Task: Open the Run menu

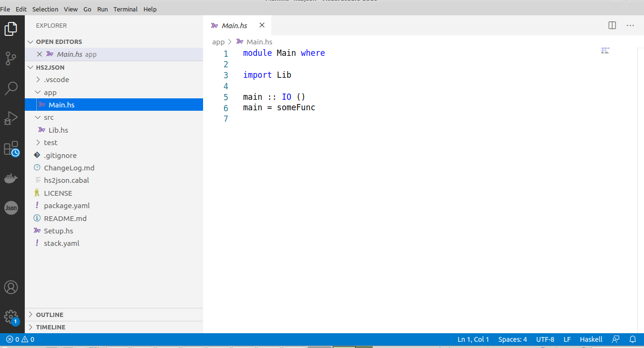Action: click(x=102, y=9)
